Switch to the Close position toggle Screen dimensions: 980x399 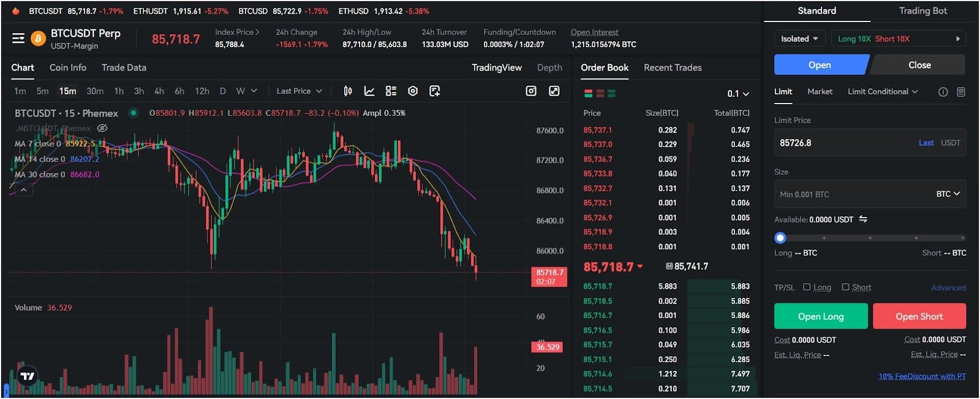coord(919,65)
